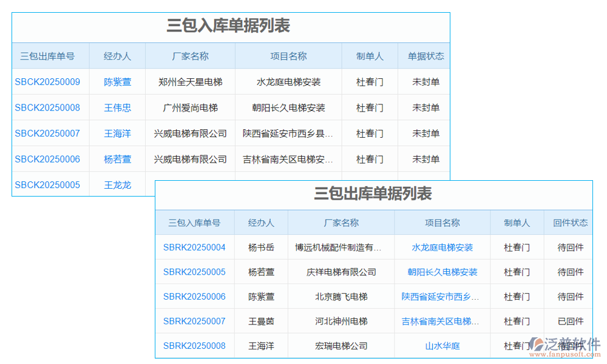
Task: Click 待回件 status of SBRK20250005
Action: pyautogui.click(x=569, y=272)
